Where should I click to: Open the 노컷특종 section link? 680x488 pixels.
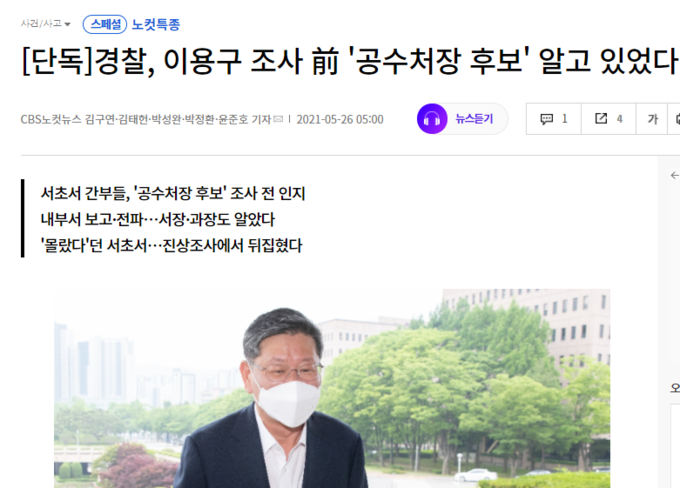point(156,25)
